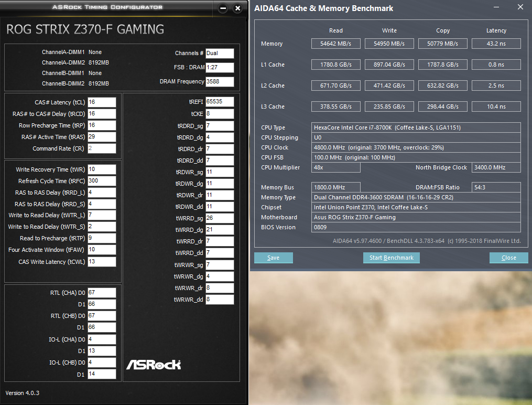This screenshot has width=532, height=405.
Task: Select the CAS# Latency (tCL) field
Action: pyautogui.click(x=102, y=102)
